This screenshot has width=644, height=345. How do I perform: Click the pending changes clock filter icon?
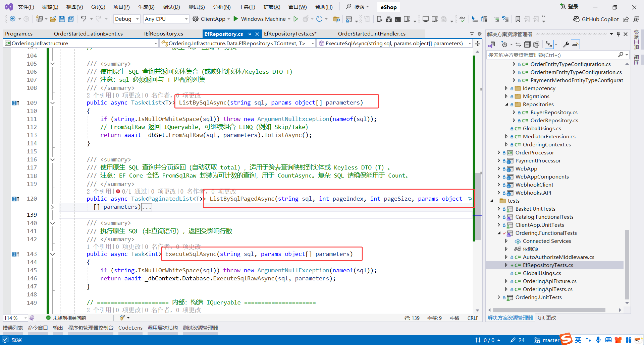pyautogui.click(x=504, y=45)
